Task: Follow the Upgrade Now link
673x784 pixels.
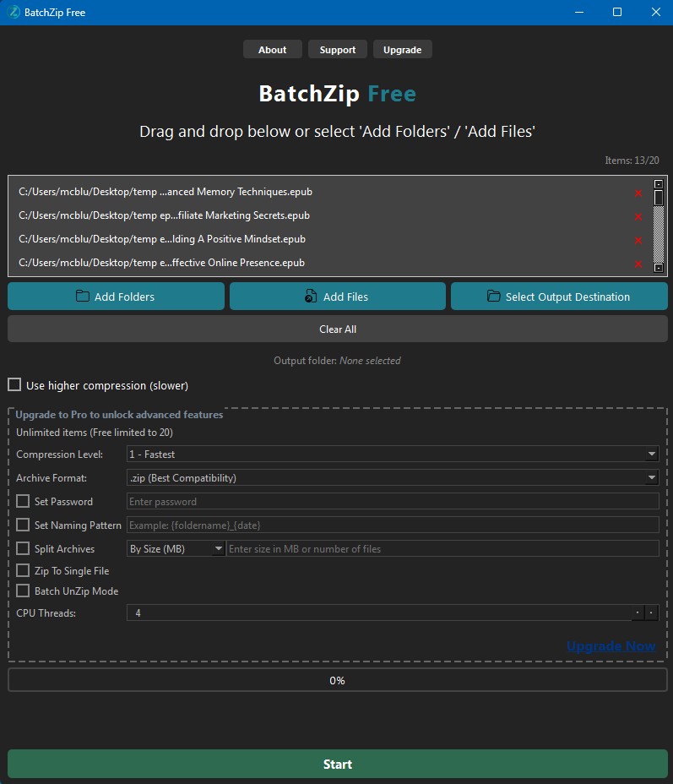Action: [x=611, y=646]
